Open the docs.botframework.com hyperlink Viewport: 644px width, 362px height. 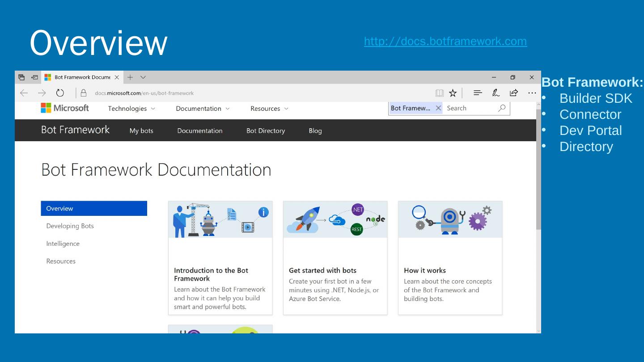point(445,42)
